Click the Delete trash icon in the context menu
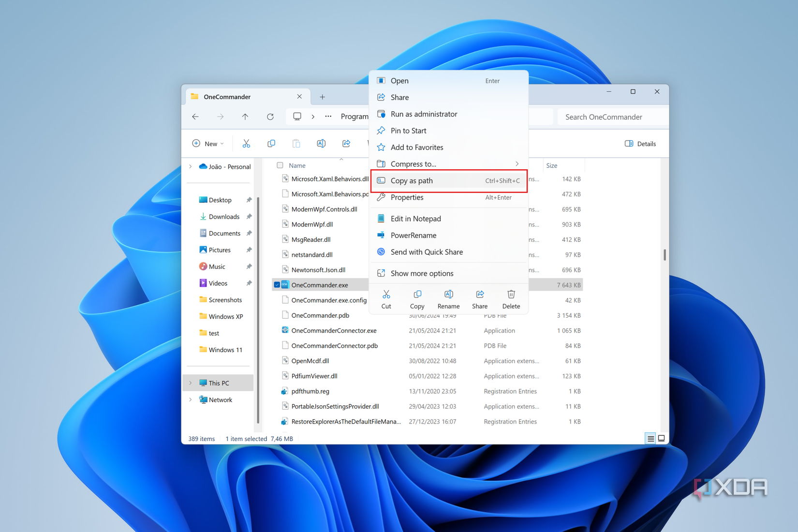This screenshot has width=798, height=532. tap(511, 298)
